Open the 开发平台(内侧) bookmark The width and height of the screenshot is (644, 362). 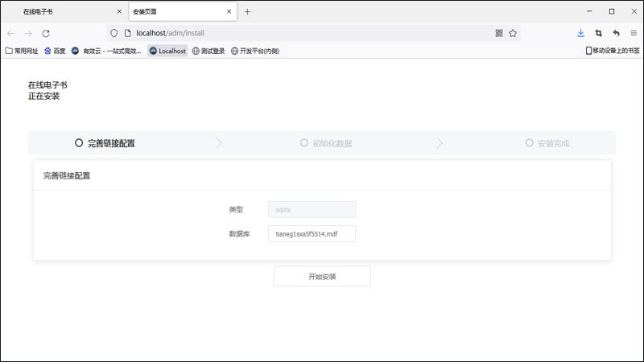[255, 51]
